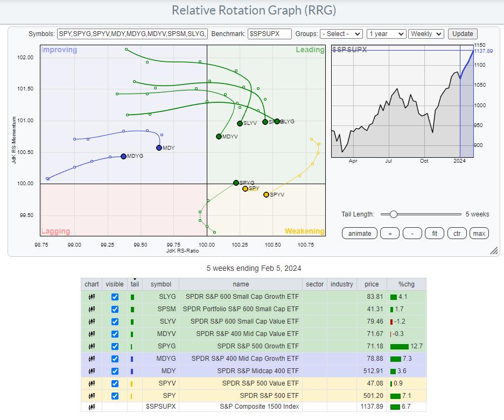Viewport: 504px width, 420px height.
Task: Toggle visible checkbox for MDYV
Action: 114,334
